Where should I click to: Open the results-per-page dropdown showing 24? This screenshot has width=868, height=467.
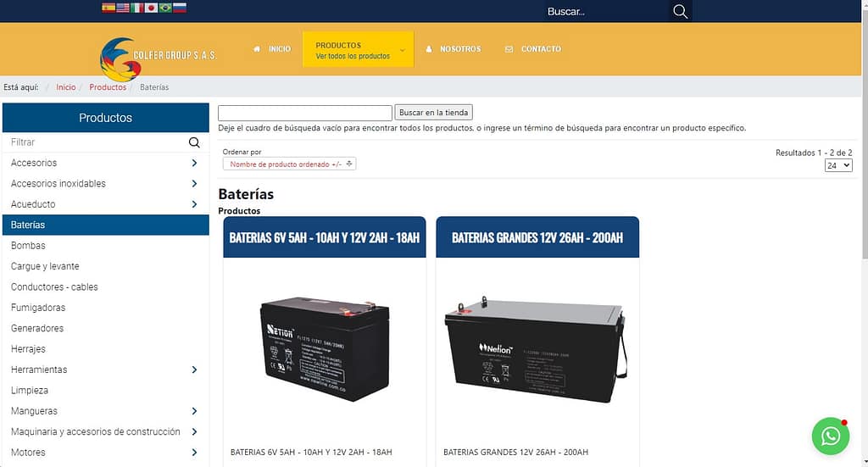[838, 166]
